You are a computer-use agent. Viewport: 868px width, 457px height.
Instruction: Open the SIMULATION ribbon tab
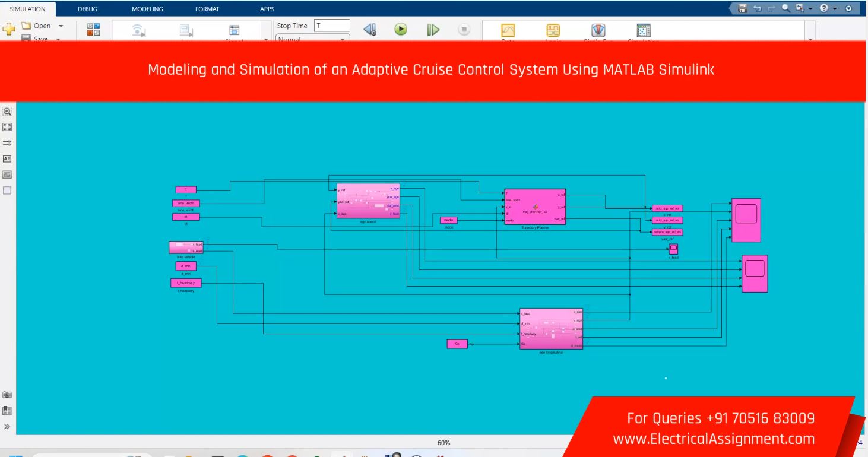[28, 9]
